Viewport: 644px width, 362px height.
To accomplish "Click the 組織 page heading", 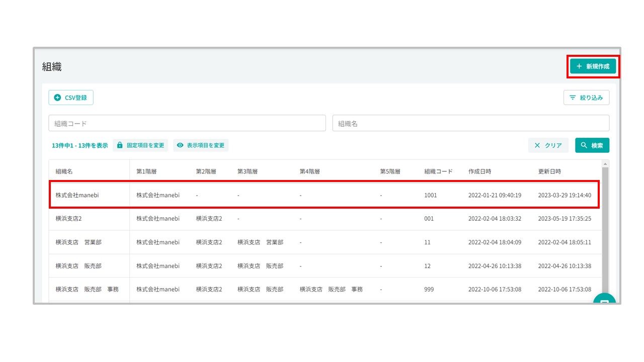I will click(x=52, y=67).
